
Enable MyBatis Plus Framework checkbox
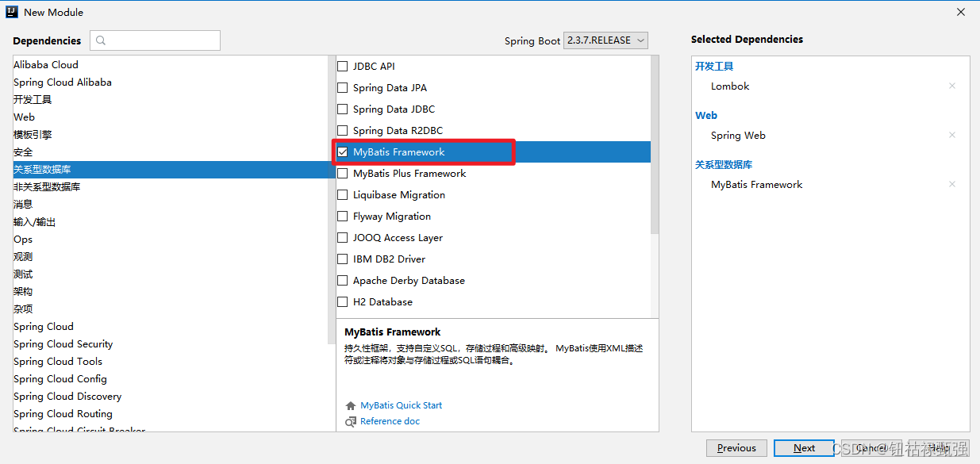[343, 173]
